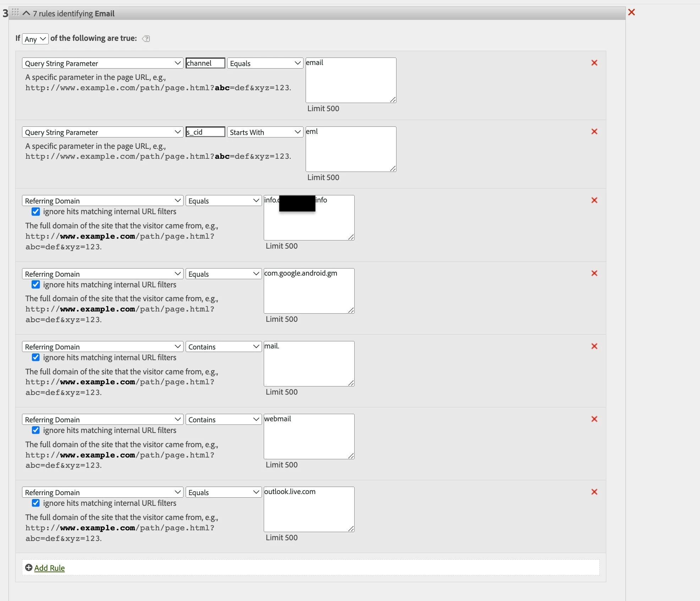Screen dimensions: 700x601
Task: Open first Query String Parameter type dropdown
Action: point(102,63)
